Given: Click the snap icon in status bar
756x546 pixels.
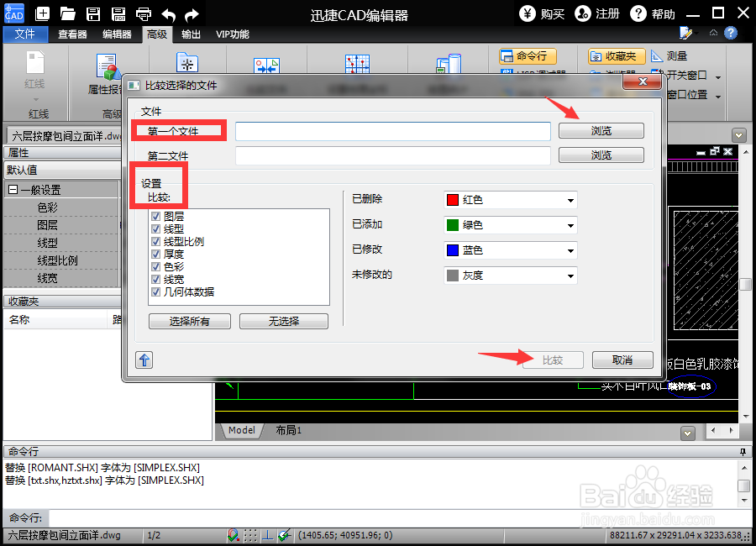Looking at the screenshot, I should pyautogui.click(x=234, y=535).
